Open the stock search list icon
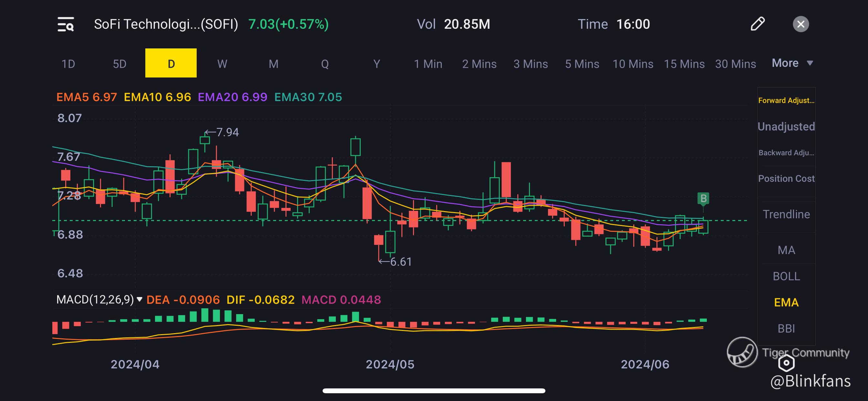The width and height of the screenshot is (868, 401). pyautogui.click(x=66, y=24)
